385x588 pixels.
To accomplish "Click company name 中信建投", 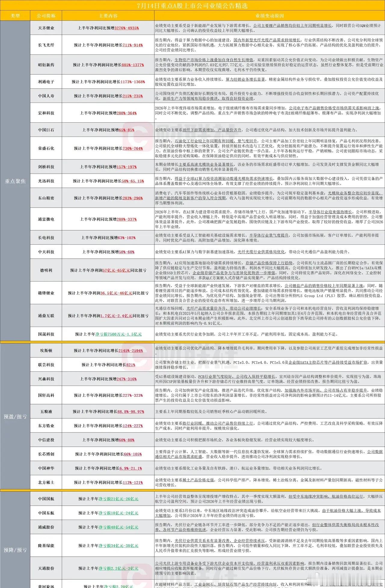I will 46,440.
